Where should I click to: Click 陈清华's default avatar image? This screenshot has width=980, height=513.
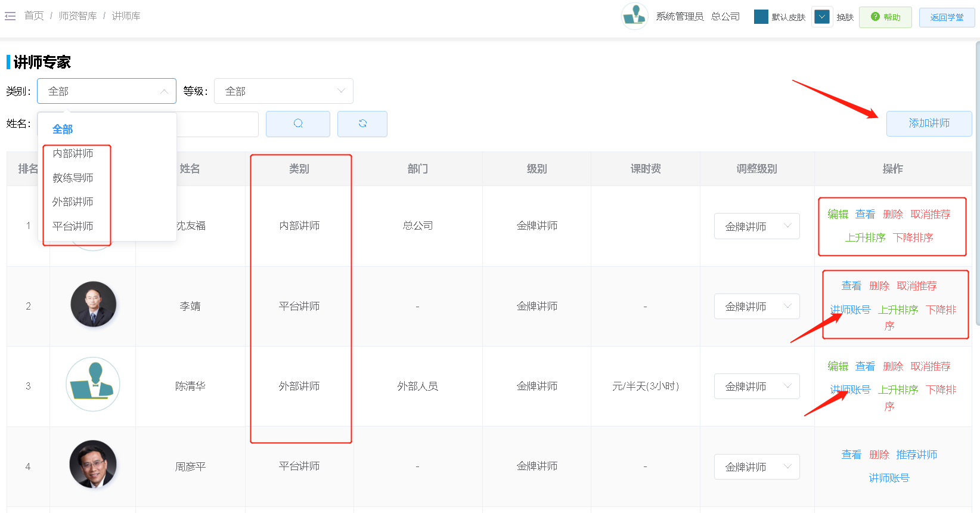tap(93, 385)
